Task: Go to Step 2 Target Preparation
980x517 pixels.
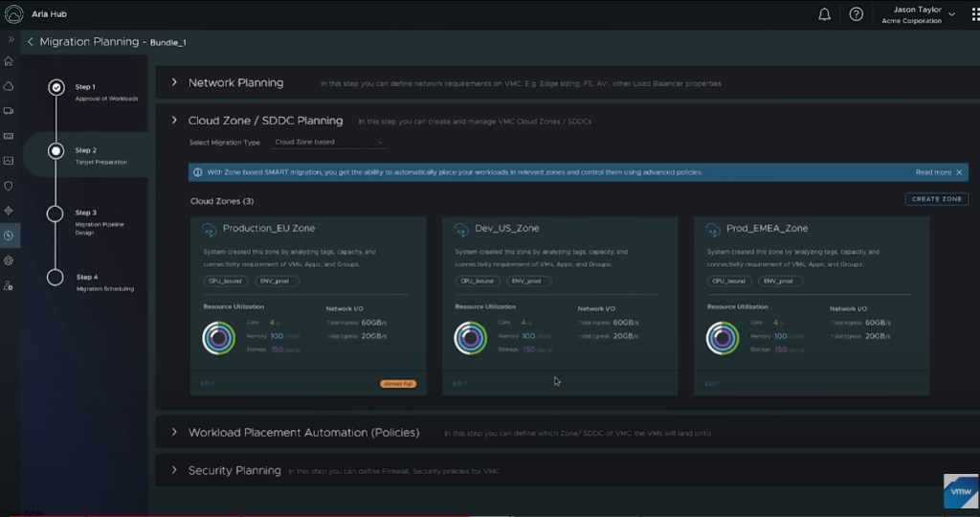Action: (x=101, y=156)
